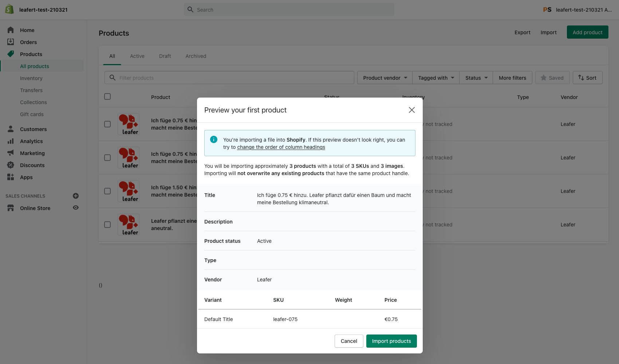Select the Marketing megaphone icon

11,153
